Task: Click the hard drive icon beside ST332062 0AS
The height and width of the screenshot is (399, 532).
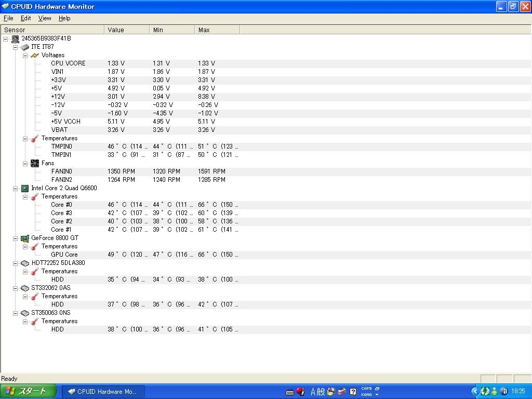Action: pos(25,288)
